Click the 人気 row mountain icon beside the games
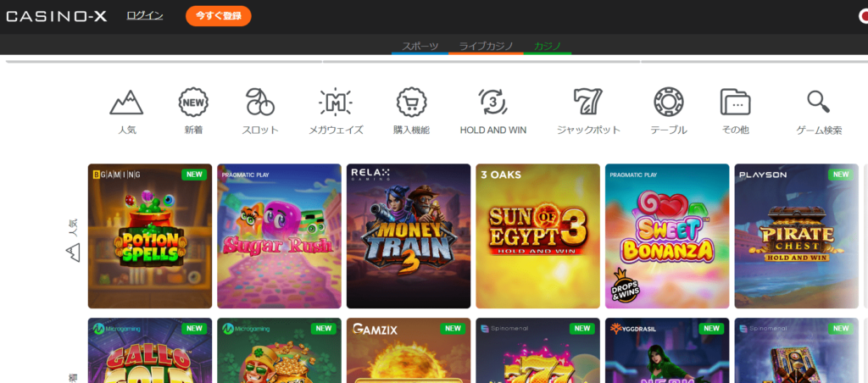The image size is (868, 383). pos(73,253)
